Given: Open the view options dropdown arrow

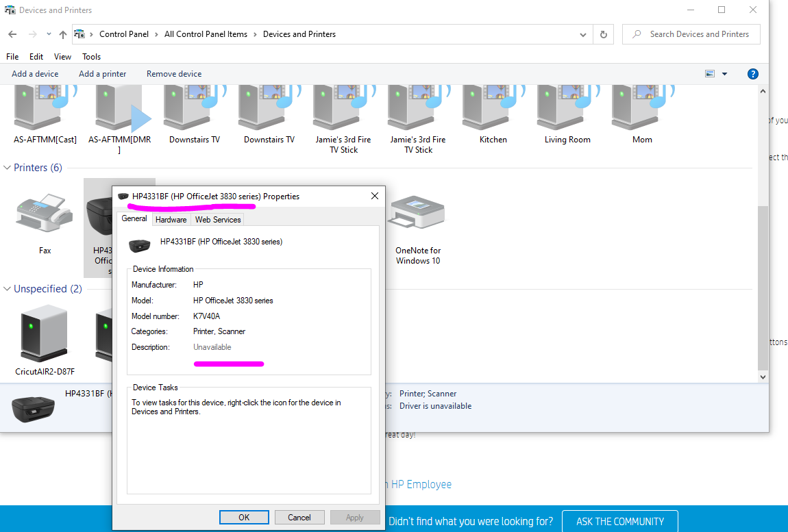Looking at the screenshot, I should point(724,74).
